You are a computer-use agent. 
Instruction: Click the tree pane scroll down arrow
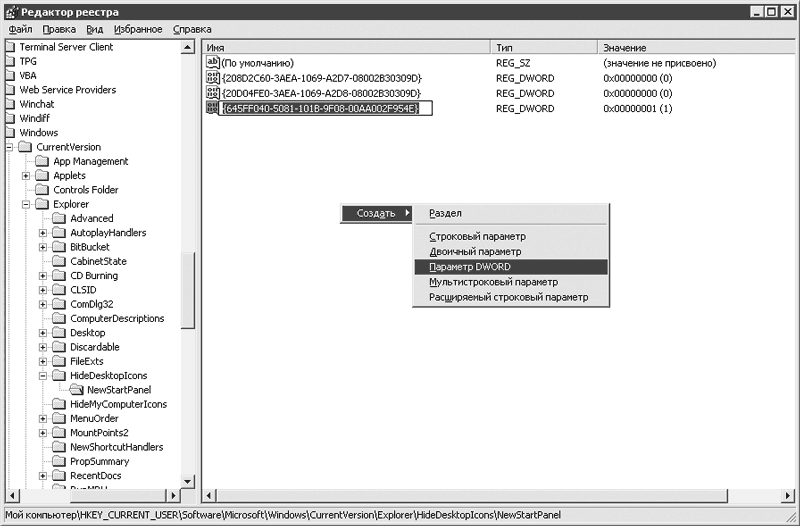click(187, 494)
